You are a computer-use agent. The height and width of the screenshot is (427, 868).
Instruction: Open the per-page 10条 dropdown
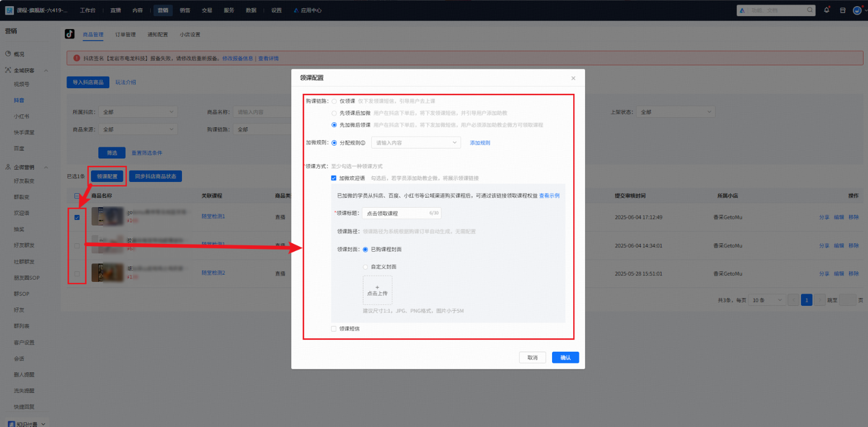click(766, 300)
